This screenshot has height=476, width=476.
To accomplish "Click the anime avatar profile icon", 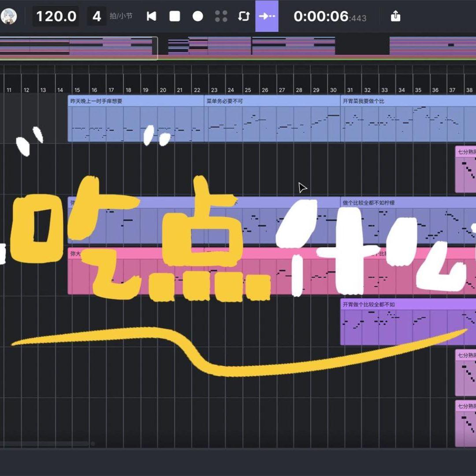I will tap(8, 16).
